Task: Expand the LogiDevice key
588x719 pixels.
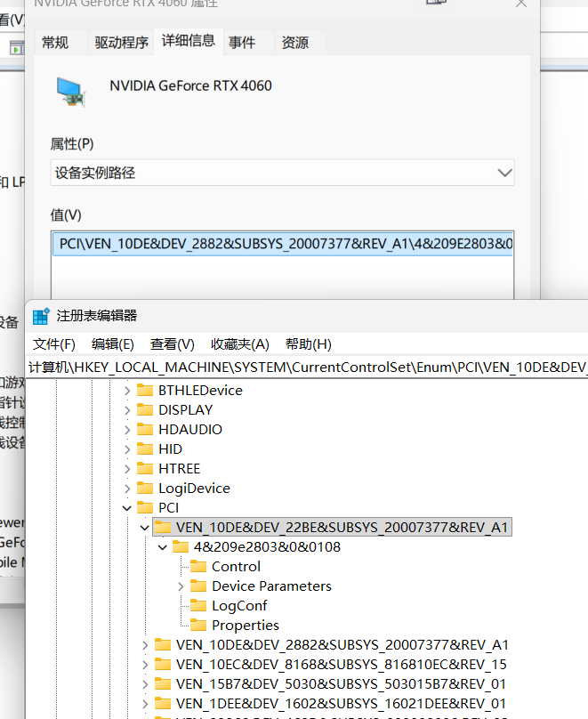Action: (x=127, y=489)
